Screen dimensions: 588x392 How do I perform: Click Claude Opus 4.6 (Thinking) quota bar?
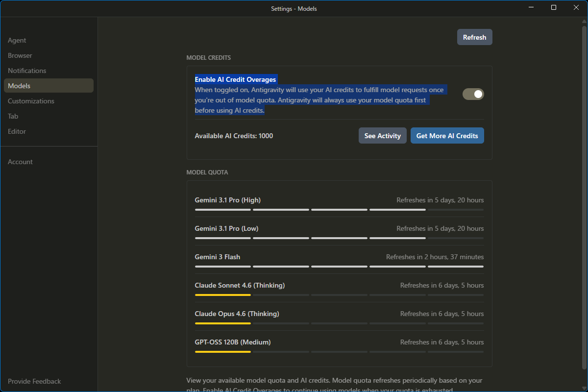tap(339, 323)
